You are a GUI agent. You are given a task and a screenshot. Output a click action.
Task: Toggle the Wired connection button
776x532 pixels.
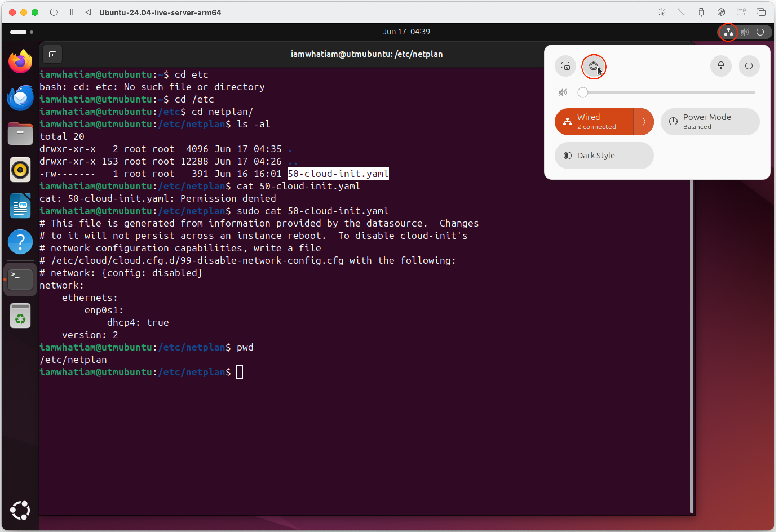(x=594, y=122)
